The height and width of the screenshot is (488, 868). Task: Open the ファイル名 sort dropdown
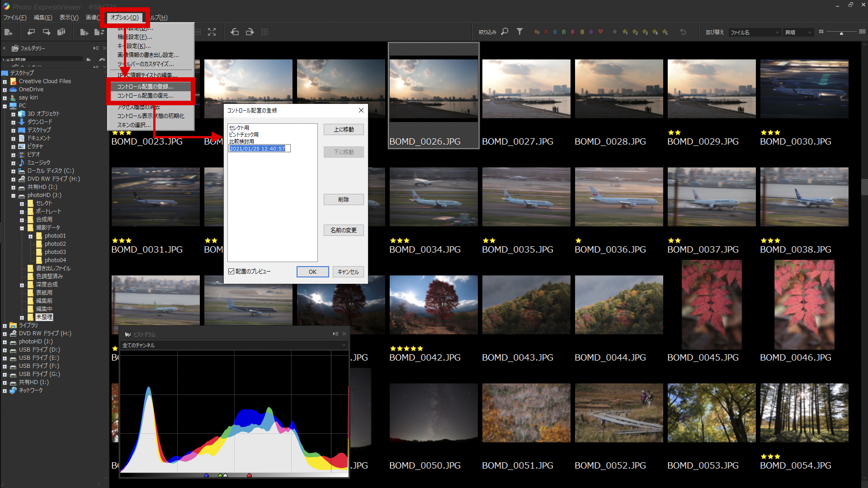(x=755, y=33)
